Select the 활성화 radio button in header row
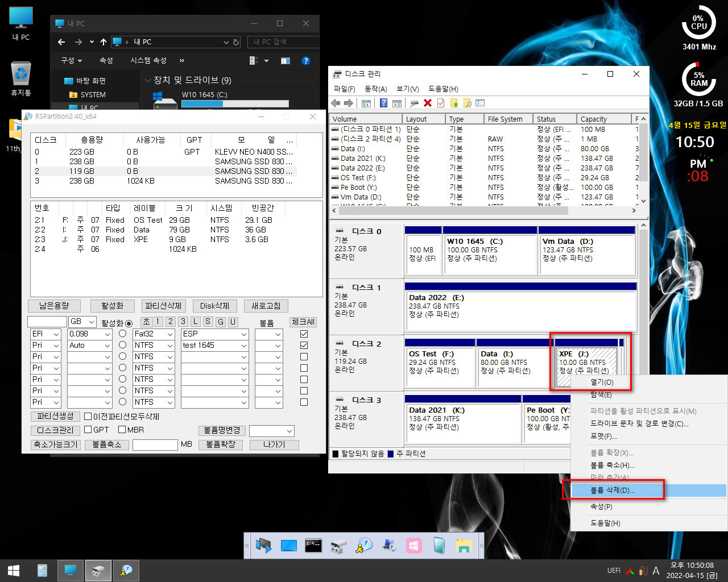Screen dimensions: 728x582 129,323
